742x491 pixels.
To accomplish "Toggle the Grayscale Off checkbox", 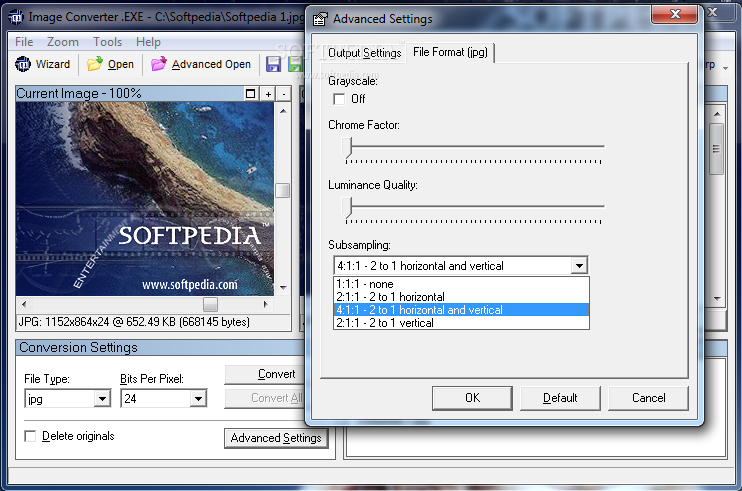I will pyautogui.click(x=339, y=99).
